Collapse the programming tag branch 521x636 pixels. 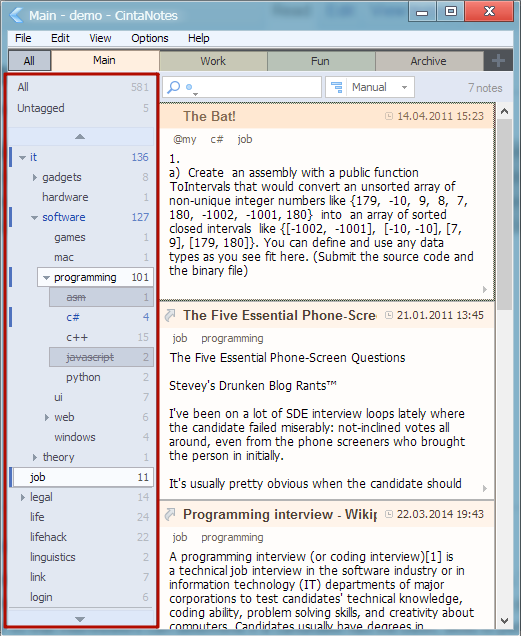(46, 278)
